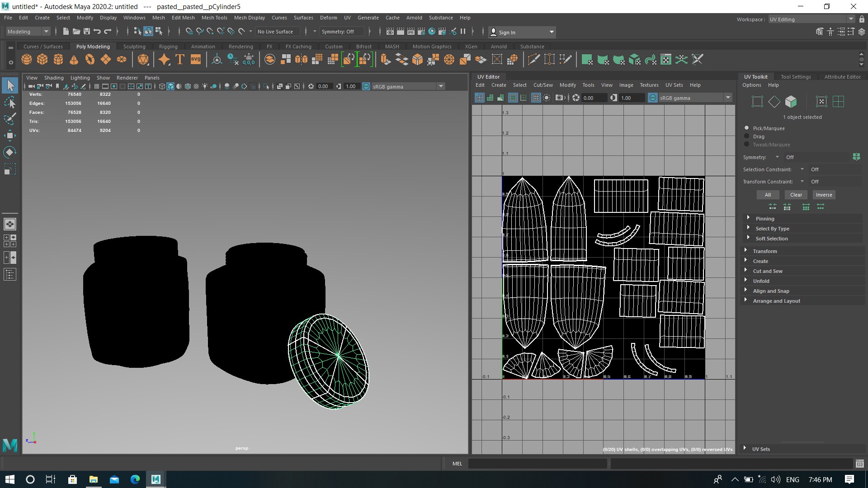The height and width of the screenshot is (488, 868).
Task: Switch to the Sculpting shelf tab
Action: 134,47
